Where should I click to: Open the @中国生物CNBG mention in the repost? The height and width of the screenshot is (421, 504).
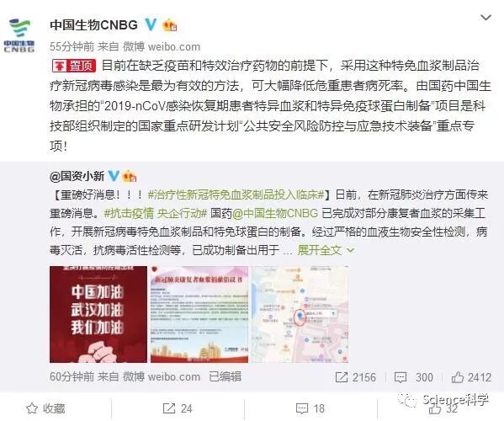(275, 213)
